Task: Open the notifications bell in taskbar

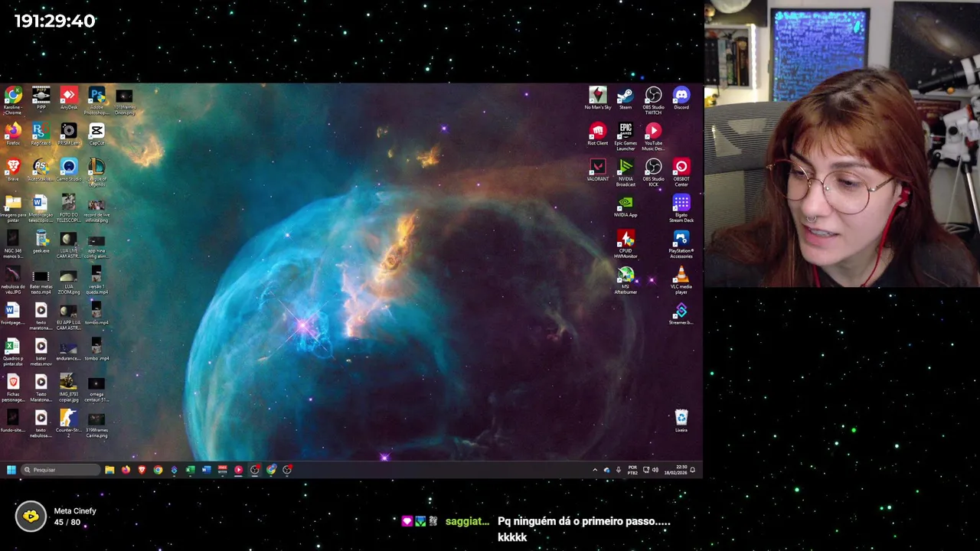Action: [693, 470]
